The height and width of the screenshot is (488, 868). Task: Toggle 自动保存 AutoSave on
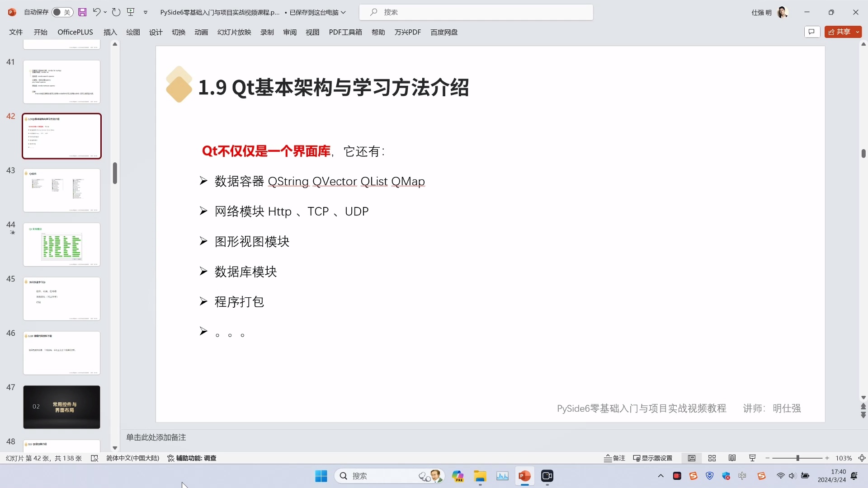[62, 12]
